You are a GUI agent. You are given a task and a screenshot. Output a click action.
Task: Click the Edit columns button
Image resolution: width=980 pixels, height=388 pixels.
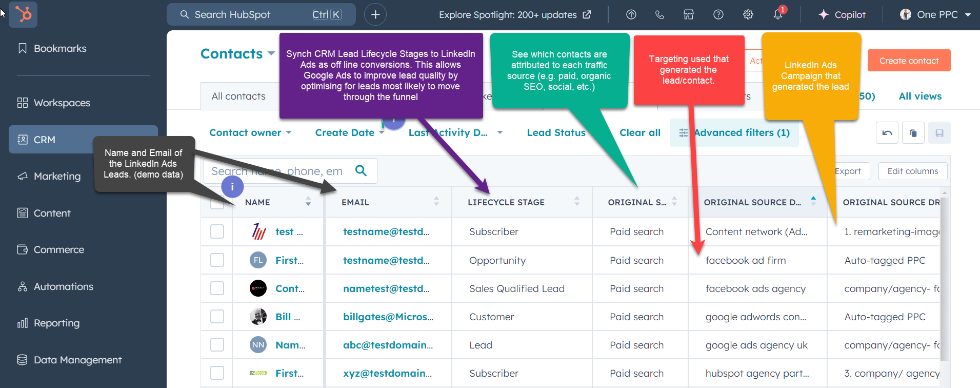913,171
